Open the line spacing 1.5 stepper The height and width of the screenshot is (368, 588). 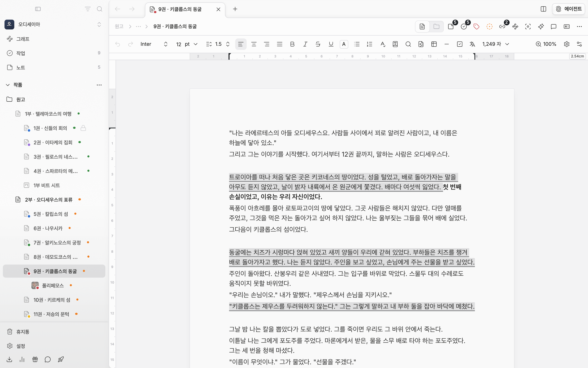point(218,44)
